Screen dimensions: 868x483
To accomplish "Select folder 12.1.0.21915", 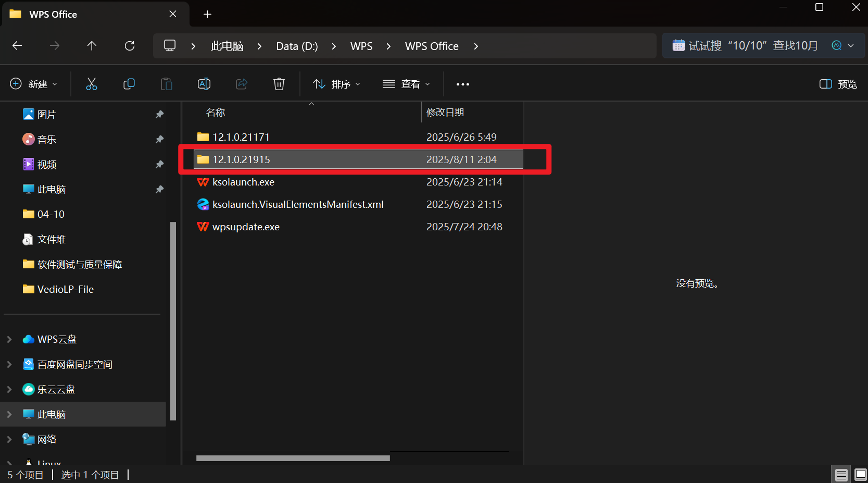I will (x=358, y=159).
